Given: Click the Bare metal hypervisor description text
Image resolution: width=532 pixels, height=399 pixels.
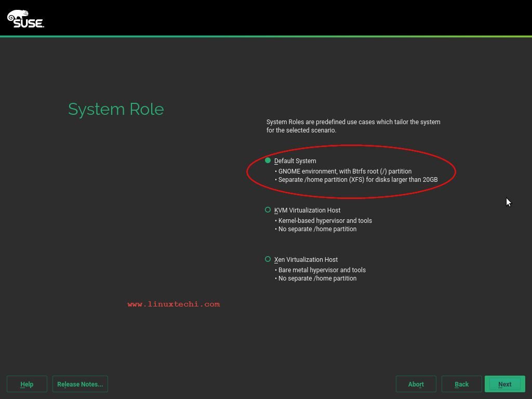Looking at the screenshot, I should click(321, 270).
